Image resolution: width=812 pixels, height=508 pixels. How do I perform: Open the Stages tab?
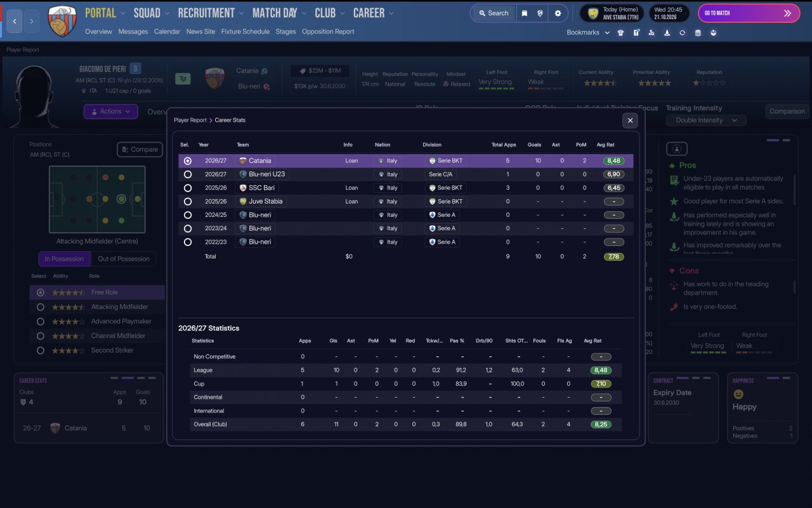(286, 32)
